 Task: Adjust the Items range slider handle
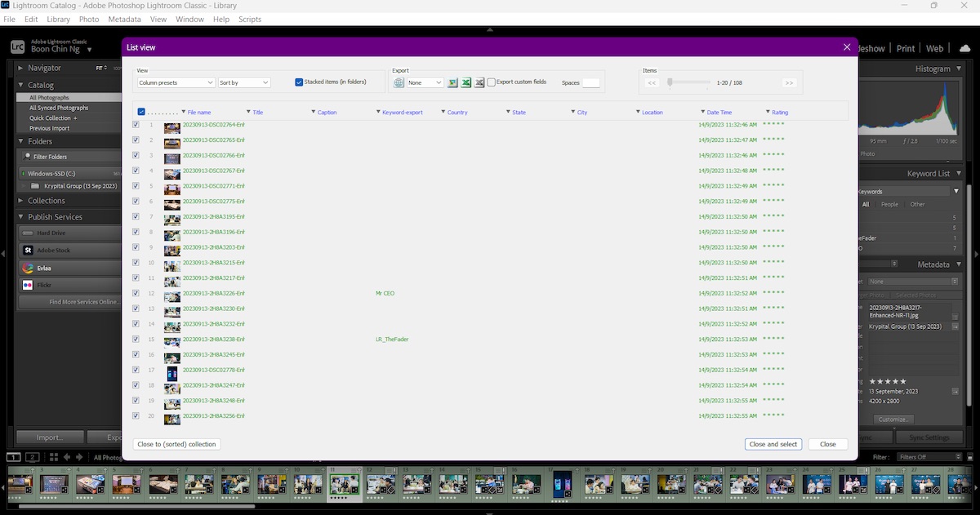click(670, 82)
